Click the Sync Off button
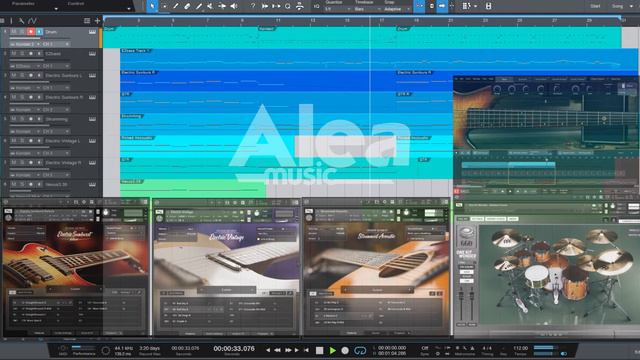This screenshot has height=360, width=640. (424, 348)
